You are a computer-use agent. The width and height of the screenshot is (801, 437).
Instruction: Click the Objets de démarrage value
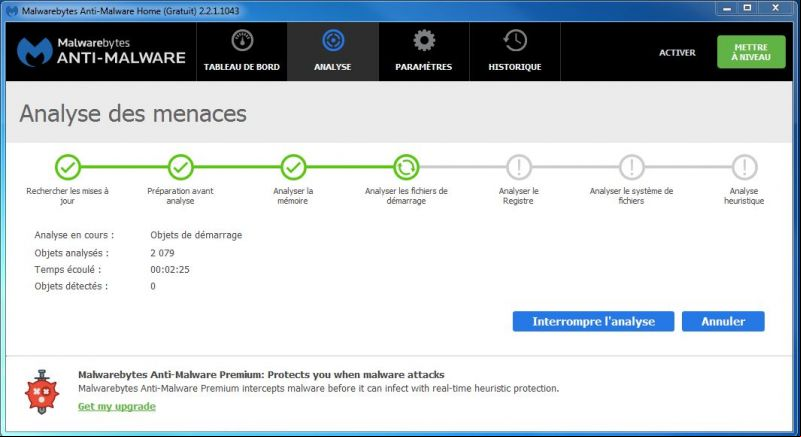point(196,235)
